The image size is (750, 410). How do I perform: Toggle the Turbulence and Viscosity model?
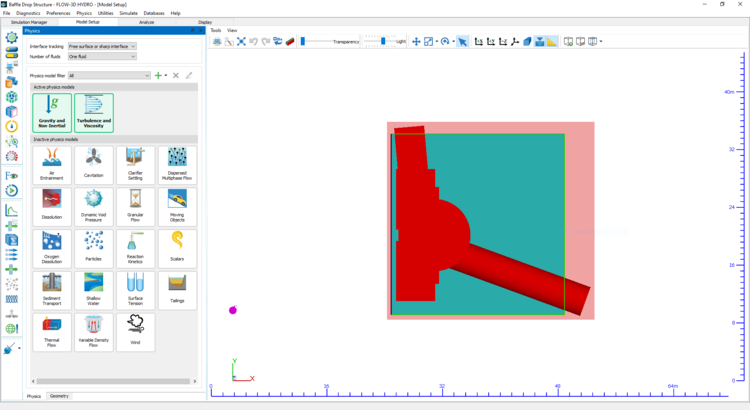(94, 111)
